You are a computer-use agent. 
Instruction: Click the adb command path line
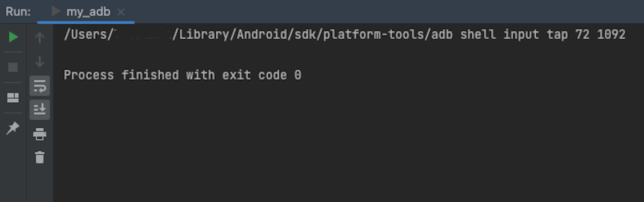(344, 35)
